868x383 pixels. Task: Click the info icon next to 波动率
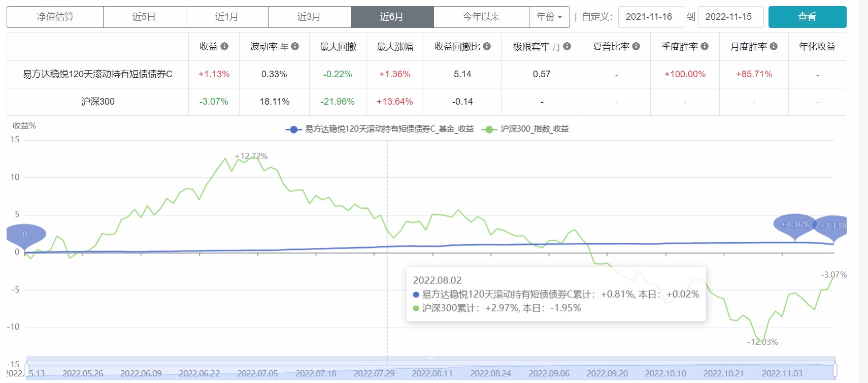click(x=295, y=46)
